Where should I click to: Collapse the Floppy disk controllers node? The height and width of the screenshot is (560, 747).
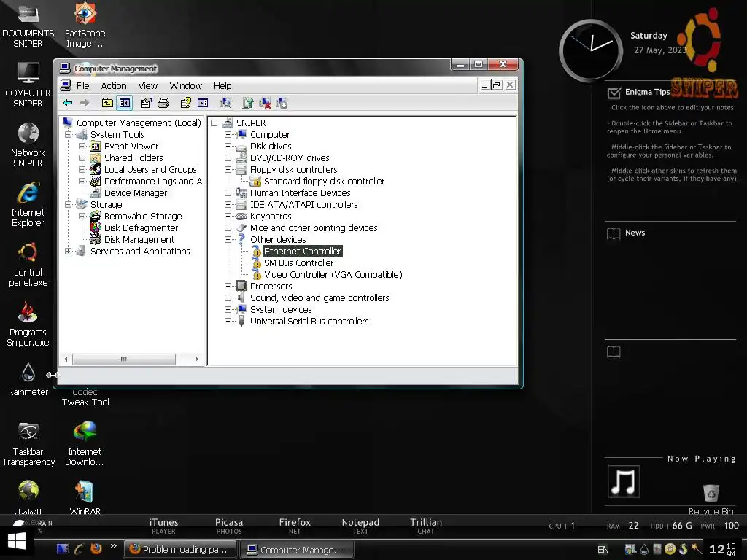click(228, 169)
